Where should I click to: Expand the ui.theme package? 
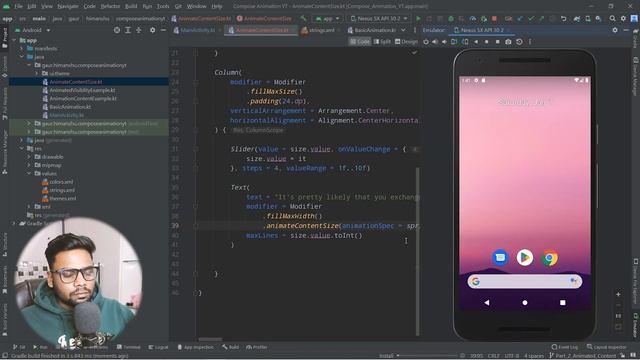coord(37,73)
